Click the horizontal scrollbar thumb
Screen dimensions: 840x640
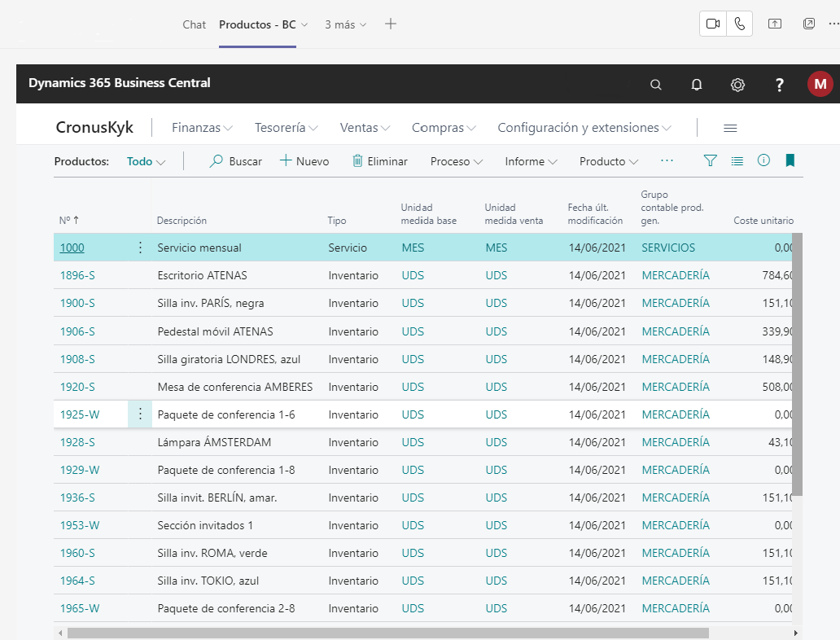388,633
